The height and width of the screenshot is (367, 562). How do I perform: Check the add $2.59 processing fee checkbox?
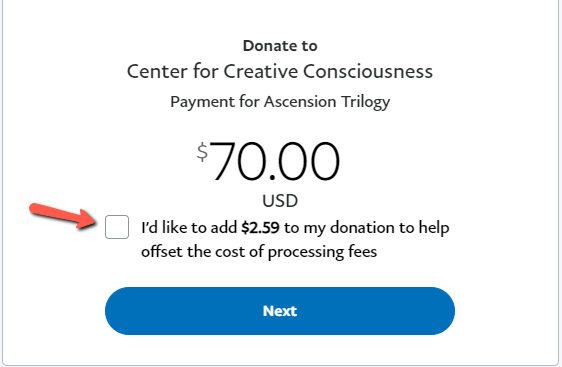click(117, 227)
